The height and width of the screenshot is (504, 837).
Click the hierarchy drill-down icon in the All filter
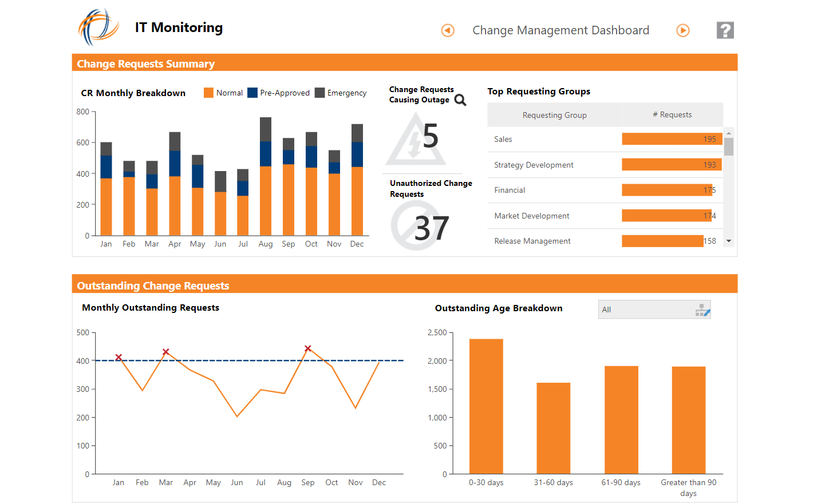coord(702,309)
